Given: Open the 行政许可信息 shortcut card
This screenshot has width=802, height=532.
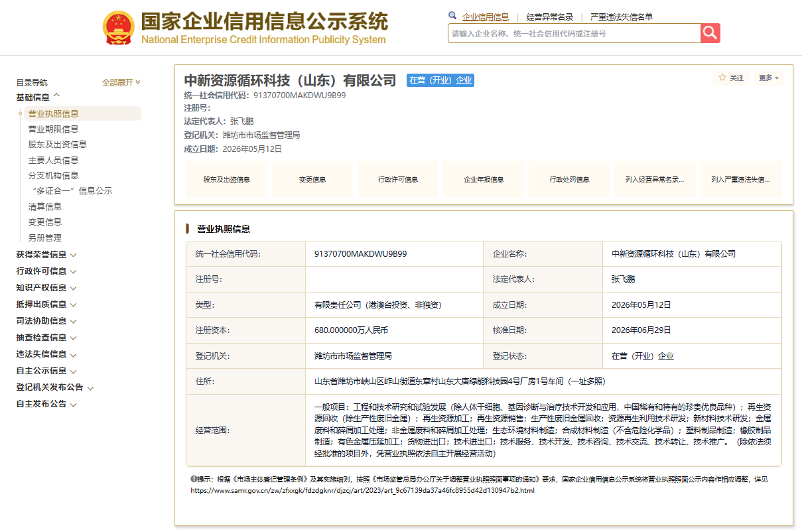Looking at the screenshot, I should tap(398, 179).
